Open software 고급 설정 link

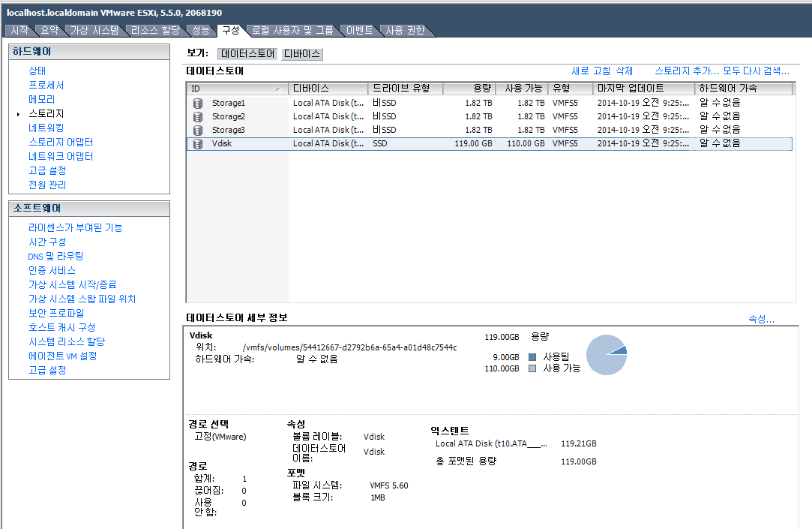[x=47, y=370]
